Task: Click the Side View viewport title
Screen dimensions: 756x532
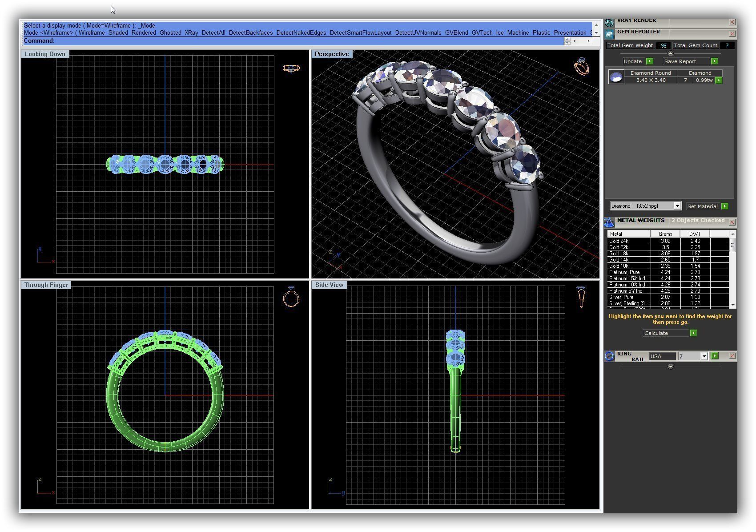Action: 329,285
